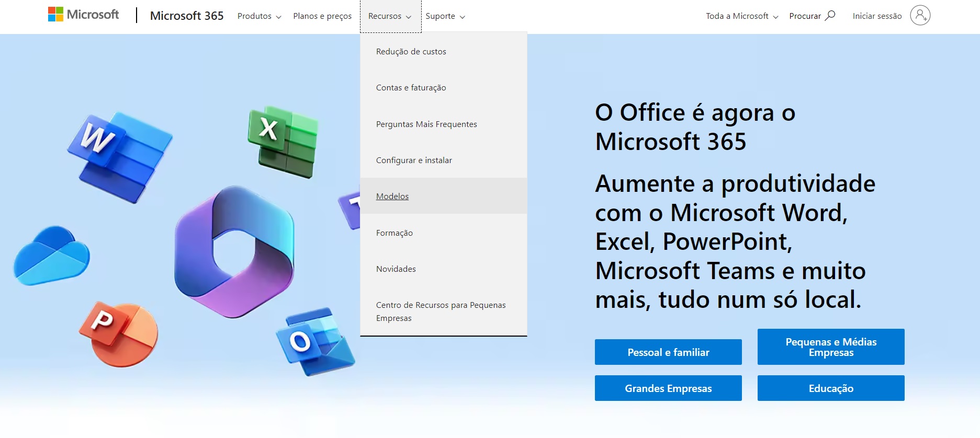Open Perguntas Mais Frequentes menu item

444,124
